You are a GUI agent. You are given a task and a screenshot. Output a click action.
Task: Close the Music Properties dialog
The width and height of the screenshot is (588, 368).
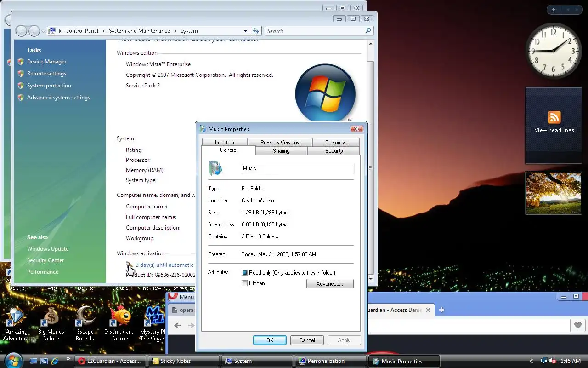pos(357,129)
